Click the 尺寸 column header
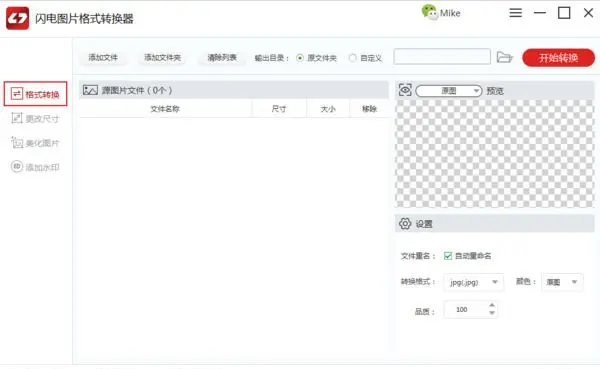The height and width of the screenshot is (369, 600). 279,109
